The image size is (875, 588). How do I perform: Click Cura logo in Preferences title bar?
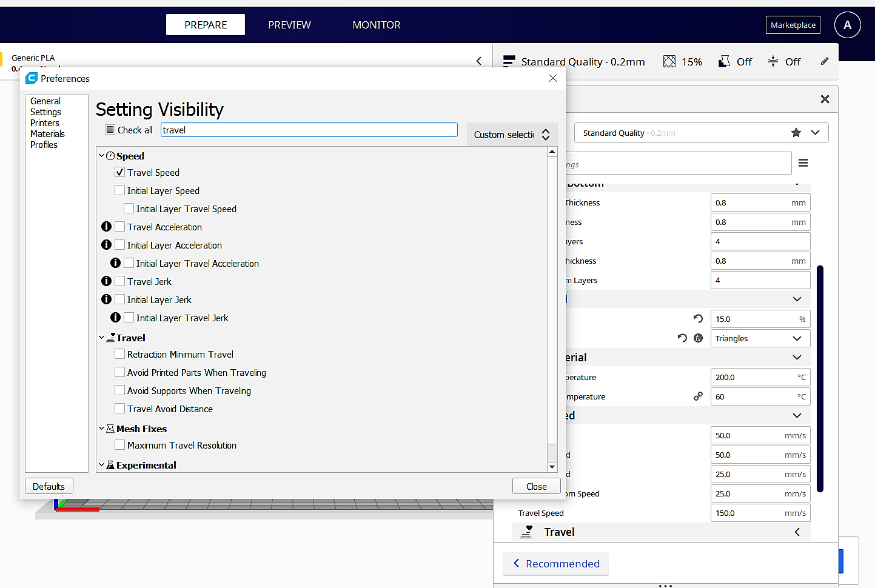(32, 78)
